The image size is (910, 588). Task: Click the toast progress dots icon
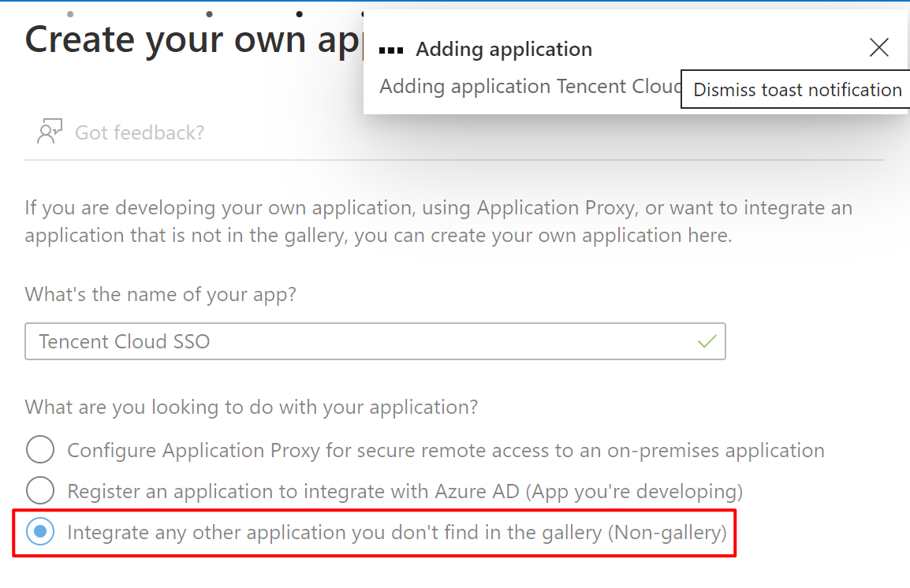point(391,50)
